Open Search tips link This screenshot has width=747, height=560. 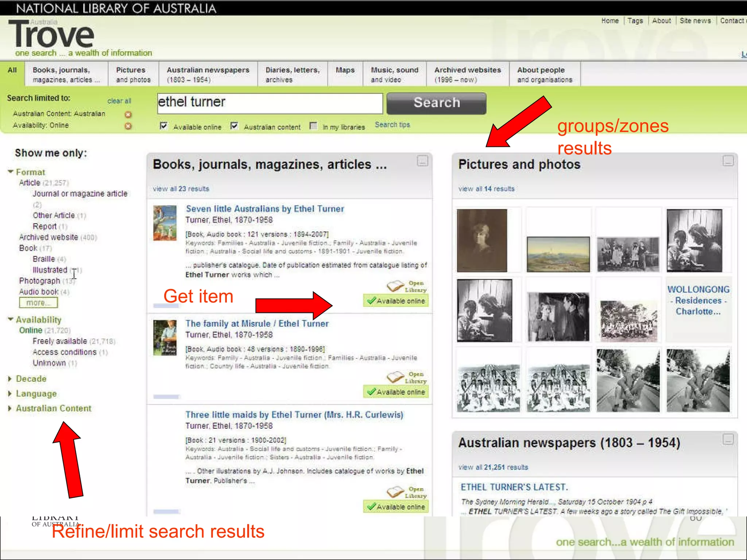pos(392,125)
